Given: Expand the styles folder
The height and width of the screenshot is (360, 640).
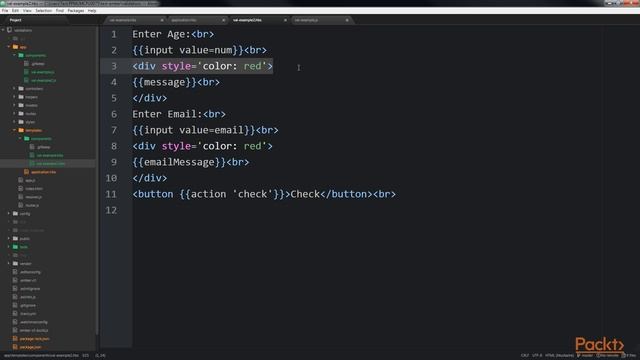Looking at the screenshot, I should click(14, 122).
